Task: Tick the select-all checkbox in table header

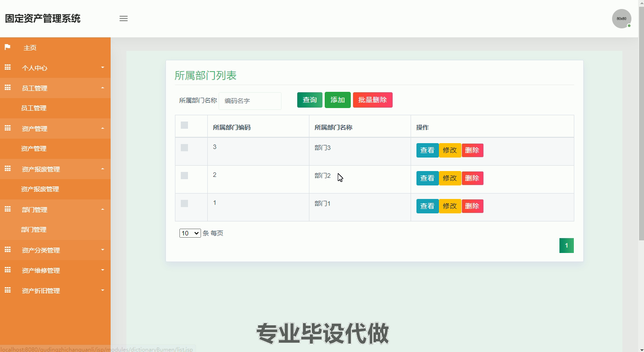Action: [184, 125]
